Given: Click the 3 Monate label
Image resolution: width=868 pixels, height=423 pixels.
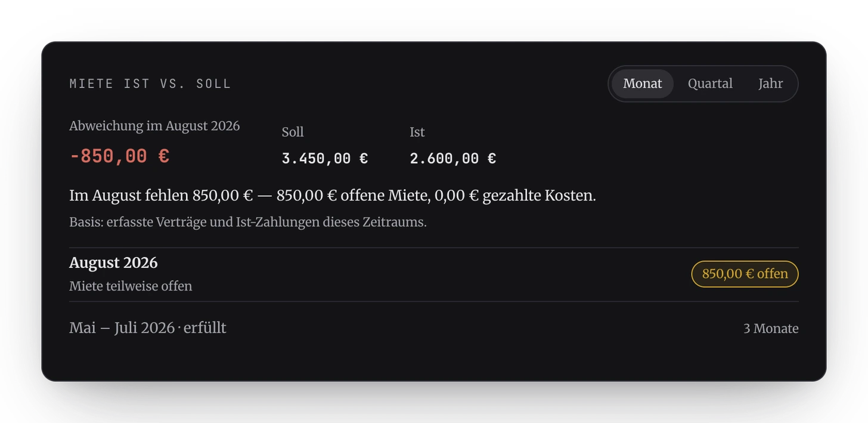Looking at the screenshot, I should click(771, 329).
